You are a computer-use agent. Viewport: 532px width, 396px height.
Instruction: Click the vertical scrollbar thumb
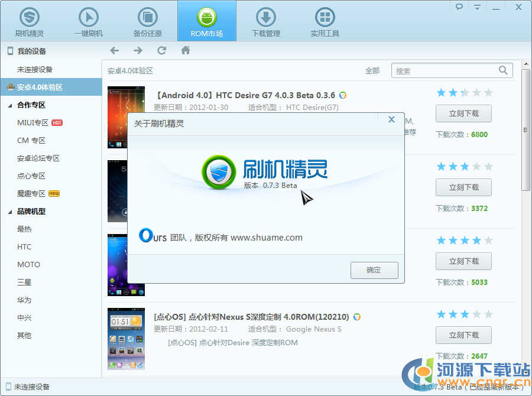pos(525,130)
